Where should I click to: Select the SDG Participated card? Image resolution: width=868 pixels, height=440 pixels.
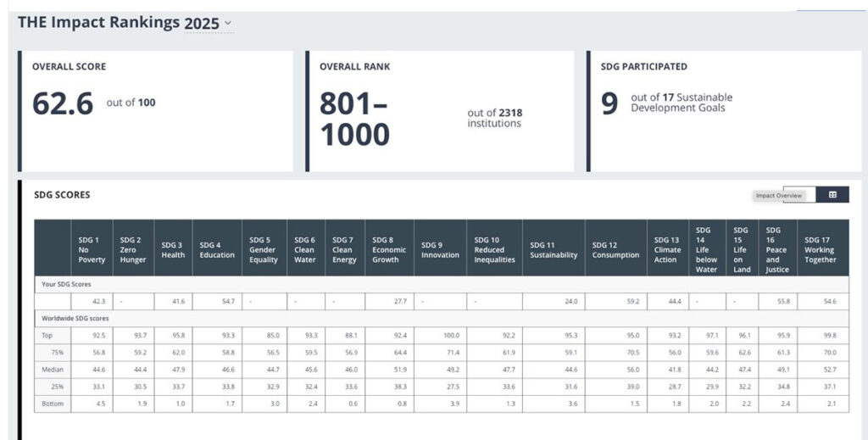(x=725, y=111)
